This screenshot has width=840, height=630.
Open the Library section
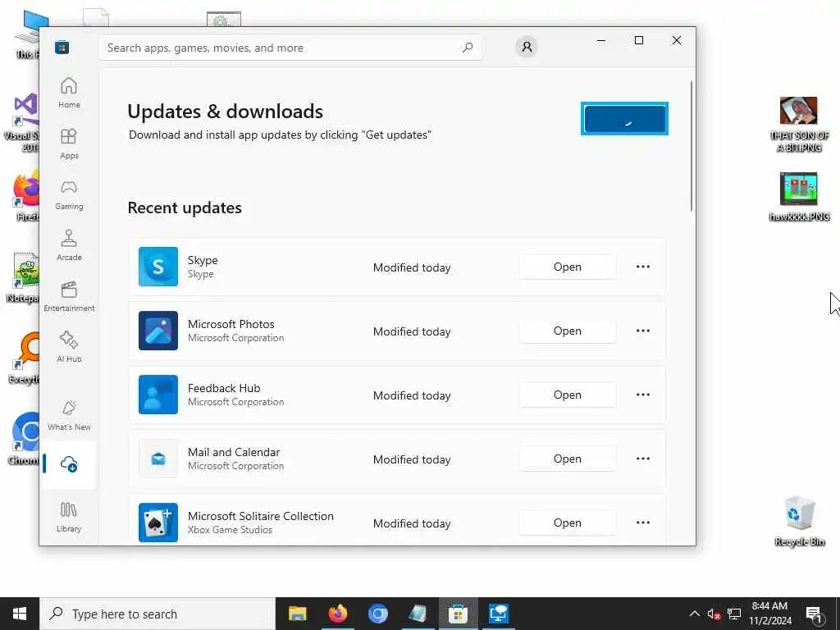click(69, 517)
